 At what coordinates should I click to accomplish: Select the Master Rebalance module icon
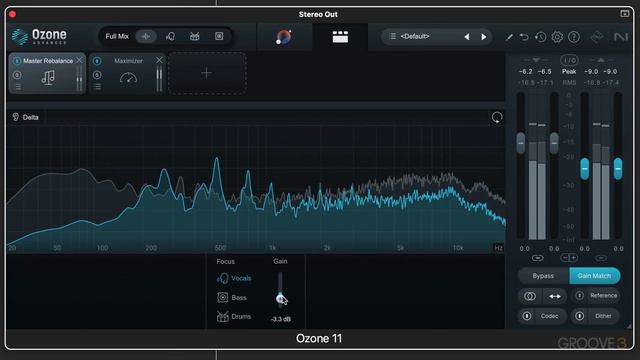48,77
